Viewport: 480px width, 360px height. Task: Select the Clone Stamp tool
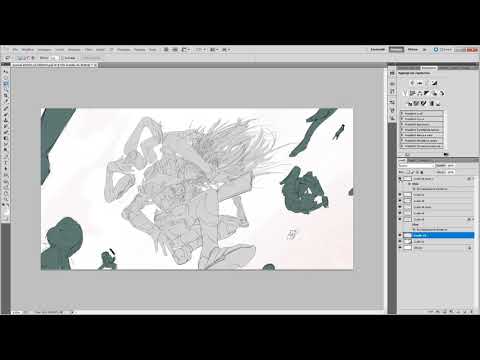tap(6, 120)
